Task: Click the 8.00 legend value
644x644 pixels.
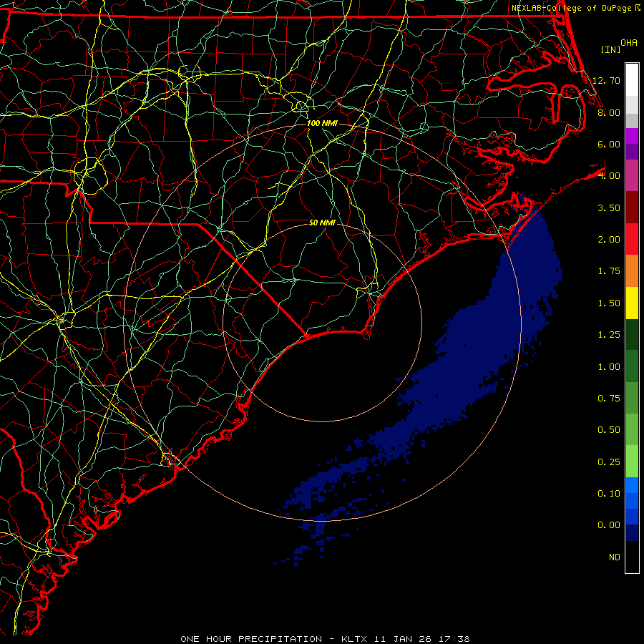Action: [609, 112]
